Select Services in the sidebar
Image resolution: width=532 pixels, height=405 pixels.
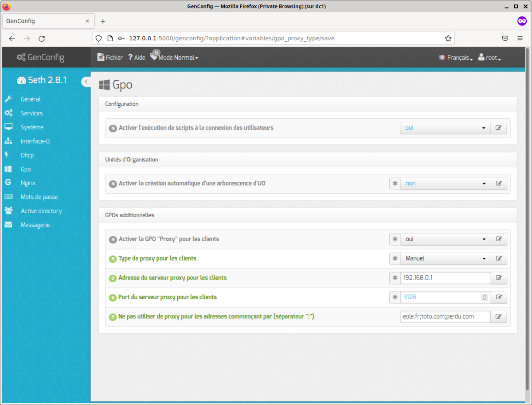coord(31,113)
